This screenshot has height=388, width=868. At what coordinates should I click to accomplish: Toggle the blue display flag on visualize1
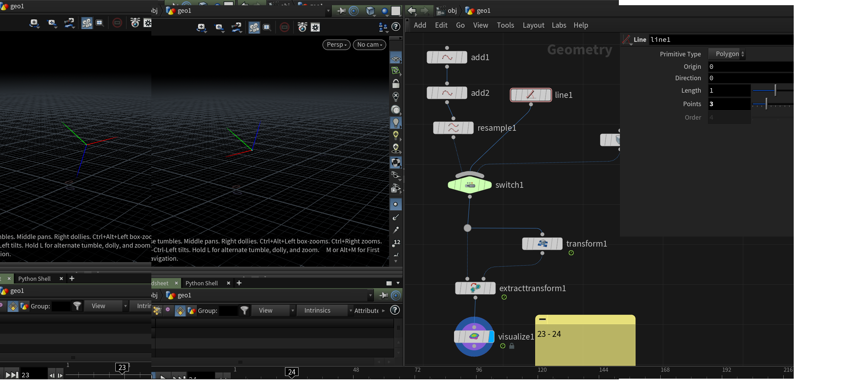click(491, 336)
